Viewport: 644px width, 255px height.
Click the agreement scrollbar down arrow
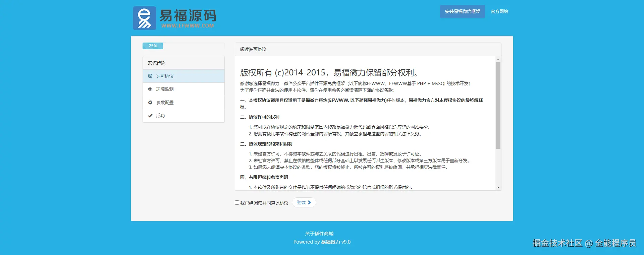[498, 187]
